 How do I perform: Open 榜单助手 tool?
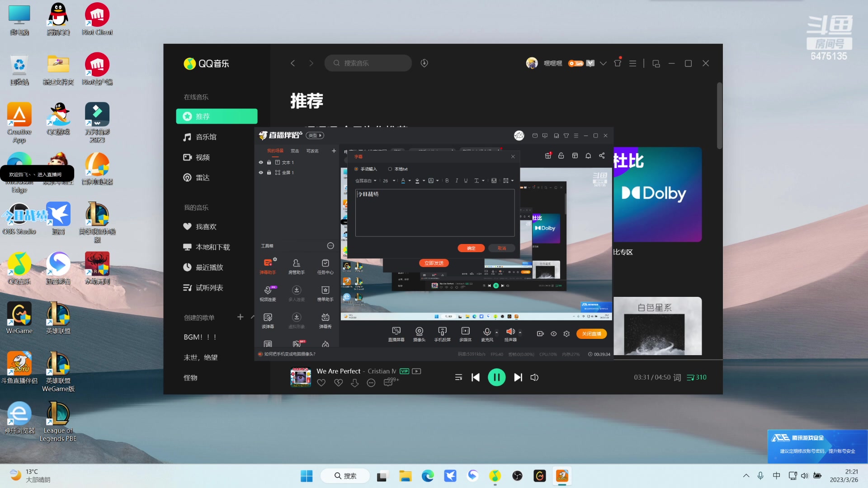(x=325, y=293)
